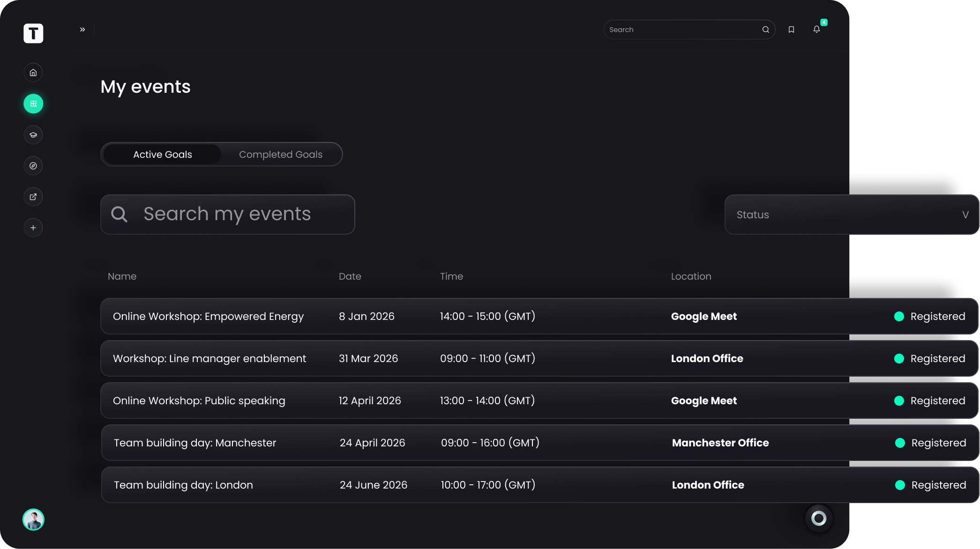
Task: Switch to Completed Goals tab
Action: (x=280, y=155)
